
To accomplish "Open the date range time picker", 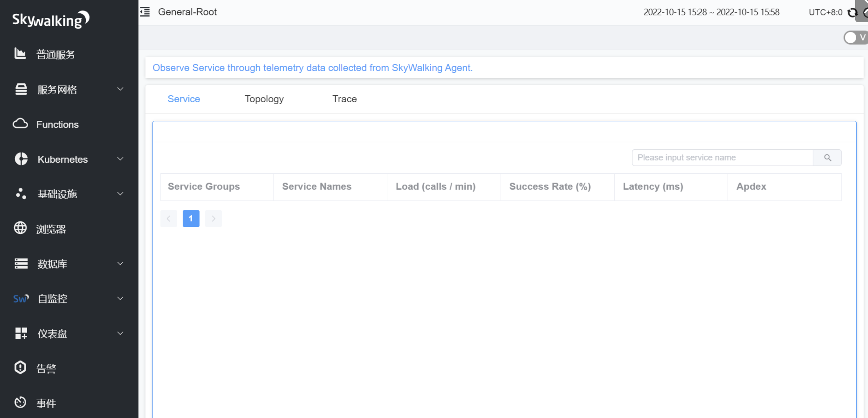I will pyautogui.click(x=711, y=12).
